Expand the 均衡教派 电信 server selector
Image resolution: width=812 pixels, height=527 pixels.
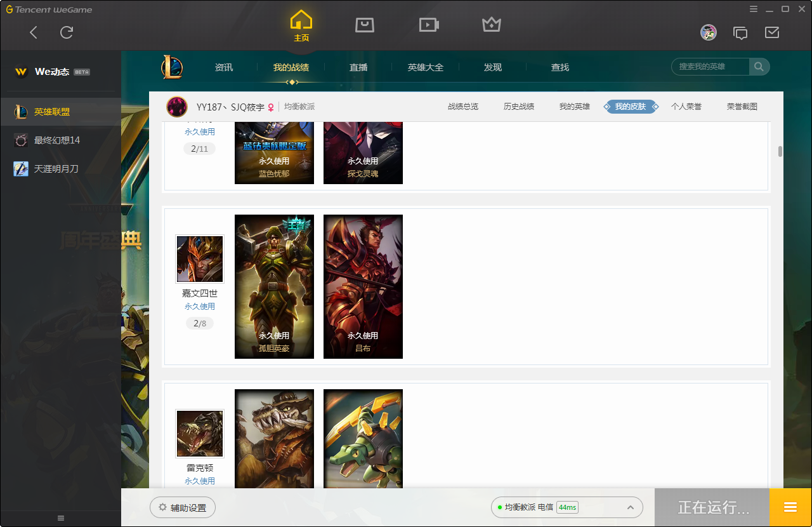[567, 507]
